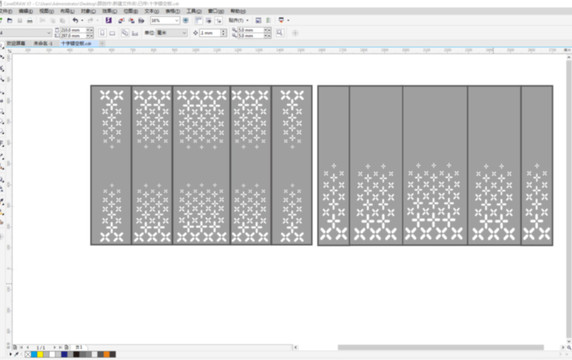Select portrait page orientation icon
Image resolution: width=572 pixels, height=360 pixels.
[103, 33]
